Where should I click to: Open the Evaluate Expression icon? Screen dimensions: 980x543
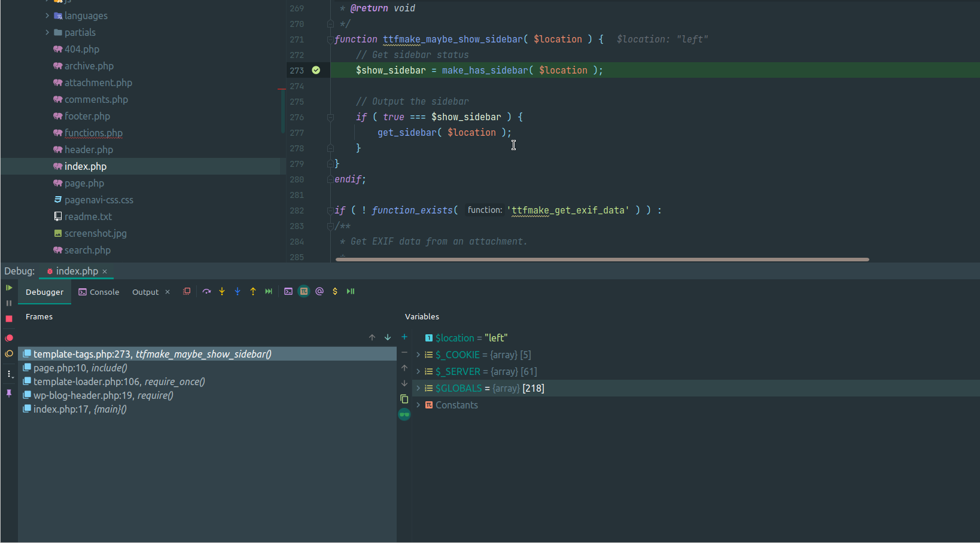288,291
